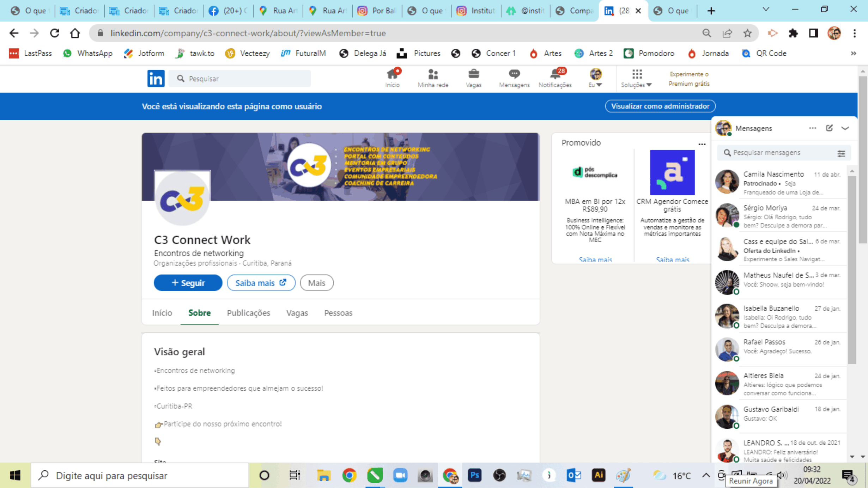Image resolution: width=868 pixels, height=488 pixels.
Task: Click the Início home icon
Action: (x=393, y=75)
